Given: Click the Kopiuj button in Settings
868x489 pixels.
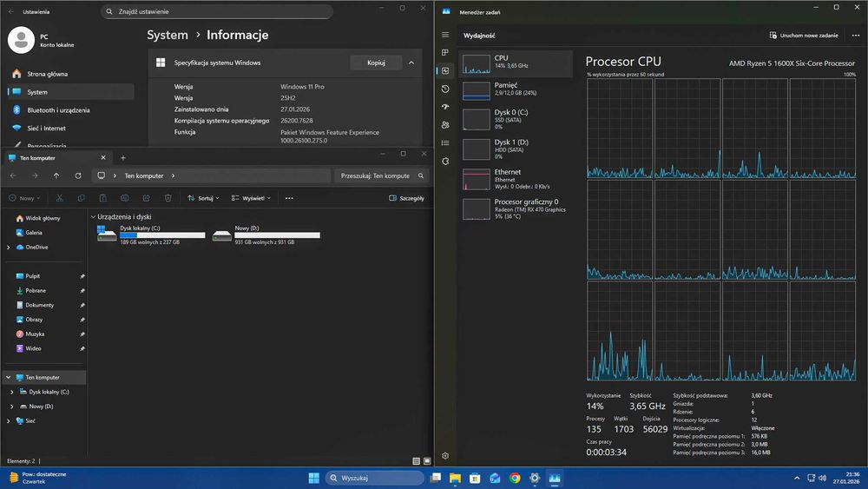Looking at the screenshot, I should coord(376,63).
